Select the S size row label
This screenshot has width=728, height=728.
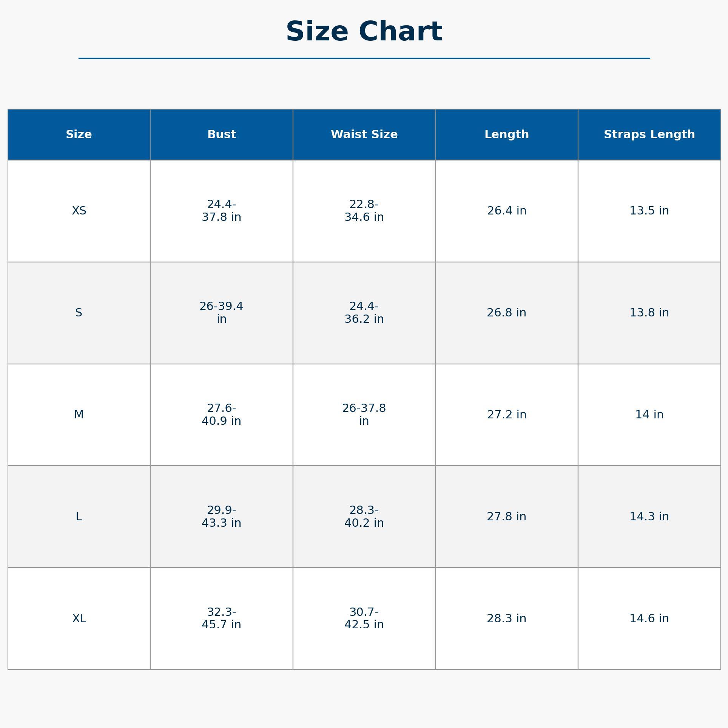click(x=79, y=313)
